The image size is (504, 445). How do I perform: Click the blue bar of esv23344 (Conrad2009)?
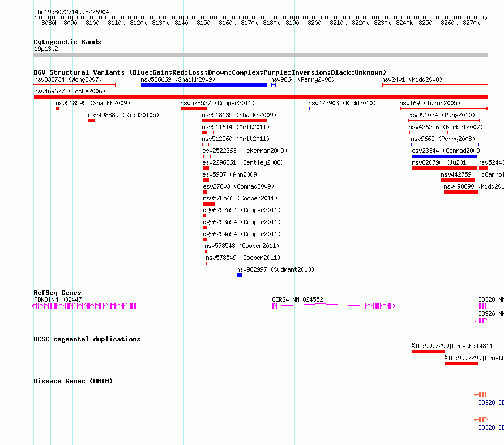[x=445, y=156]
